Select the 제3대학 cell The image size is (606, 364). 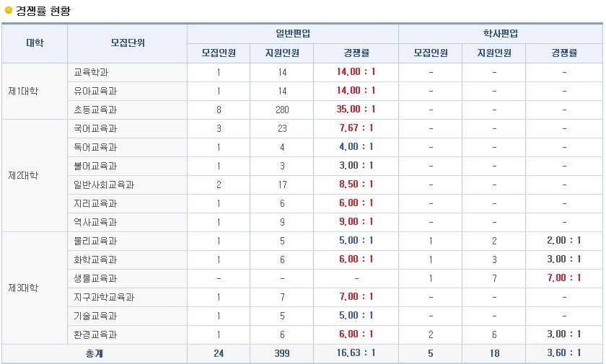point(35,288)
